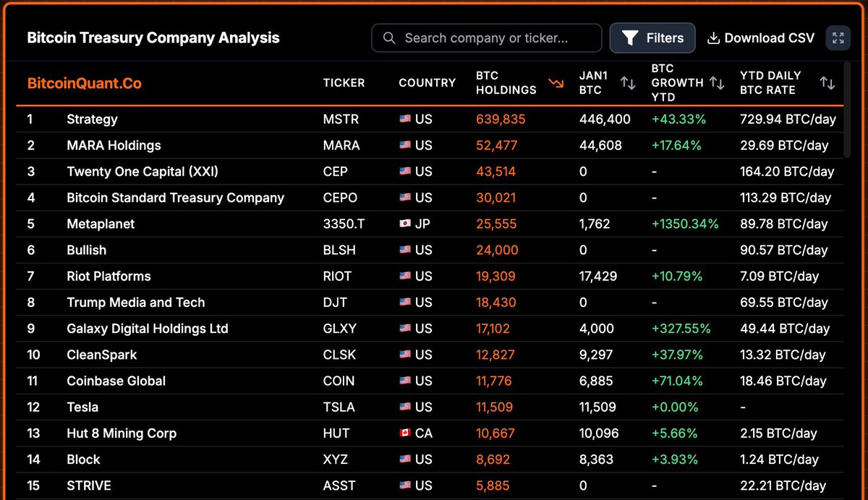
Task: Click the CEPO ticker cell
Action: 340,198
